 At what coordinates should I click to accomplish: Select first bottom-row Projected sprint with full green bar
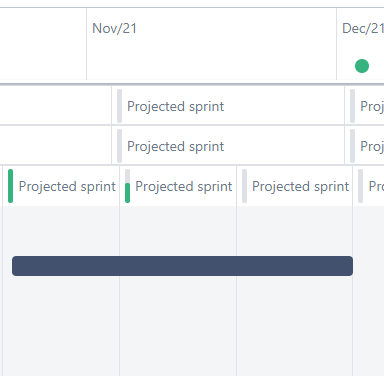coord(67,187)
